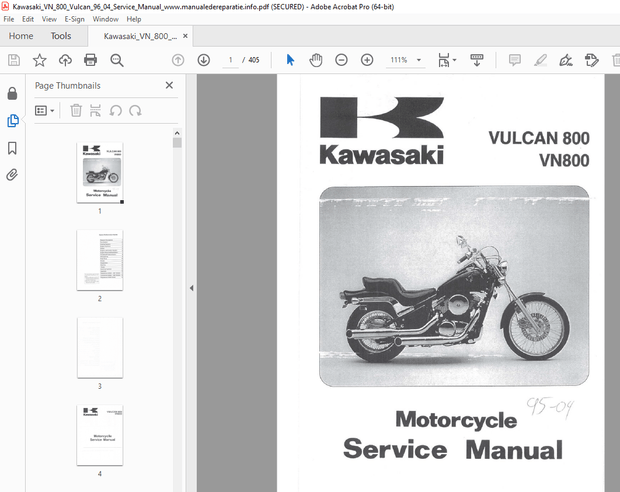The width and height of the screenshot is (620, 492).
Task: Open the File menu
Action: [x=9, y=19]
